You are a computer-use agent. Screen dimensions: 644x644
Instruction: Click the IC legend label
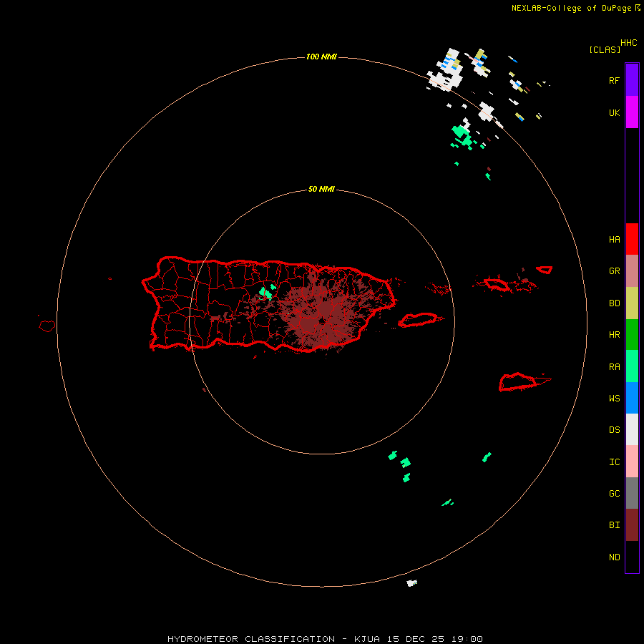coord(614,462)
